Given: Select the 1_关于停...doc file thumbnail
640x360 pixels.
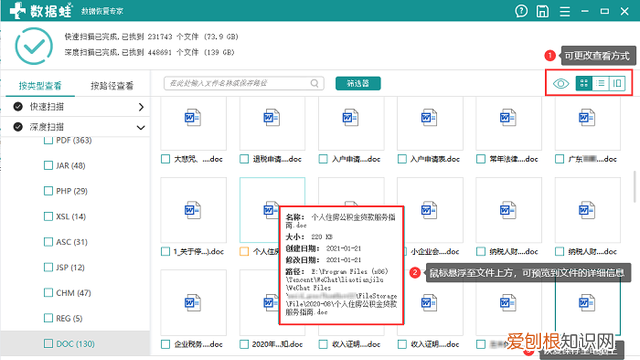Looking at the screenshot, I should click(193, 210).
